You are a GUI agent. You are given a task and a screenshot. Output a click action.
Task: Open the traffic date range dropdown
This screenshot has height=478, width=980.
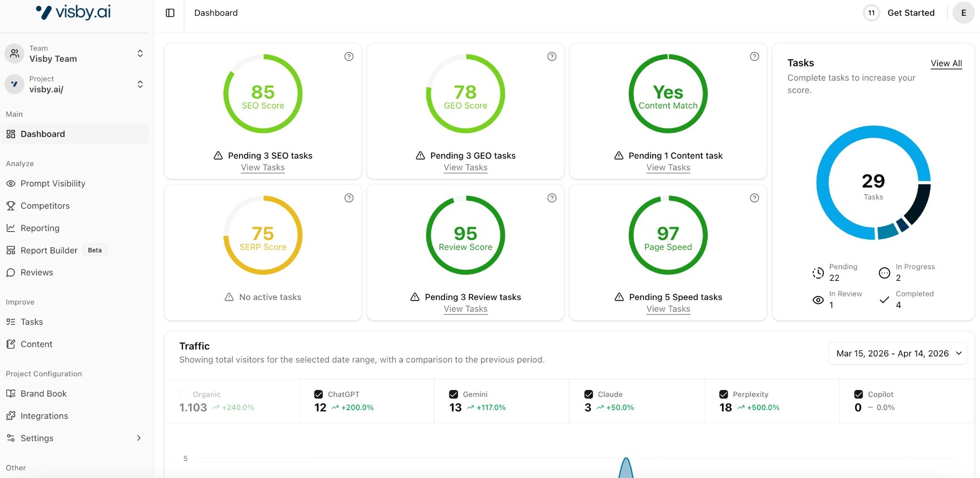pyautogui.click(x=898, y=354)
